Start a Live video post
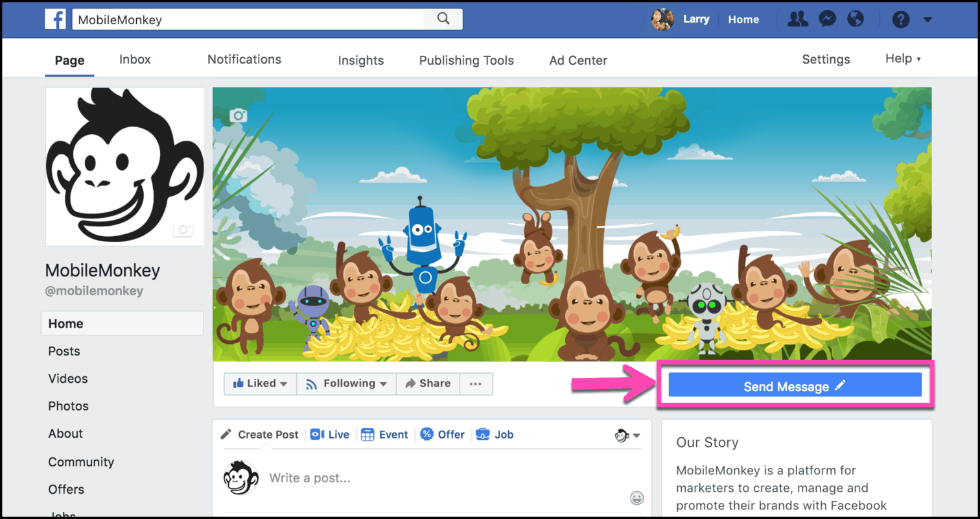This screenshot has width=980, height=519. point(330,435)
